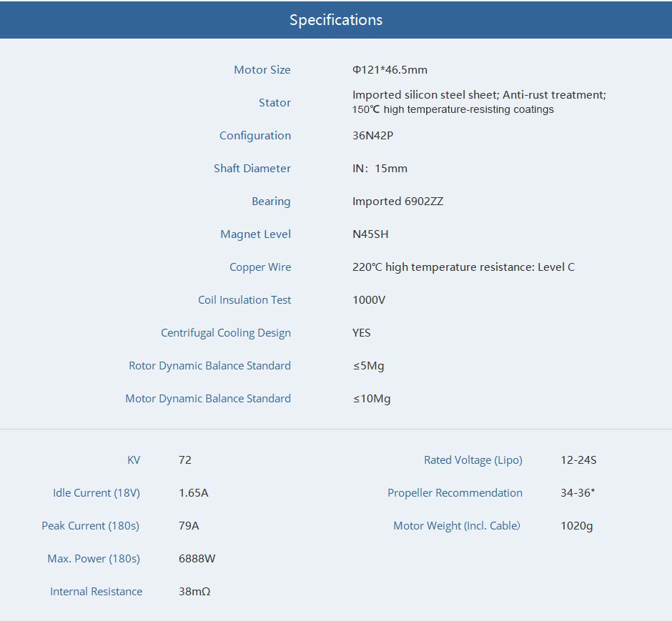Click the Idle Current (18V) label
The image size is (672, 621).
(97, 493)
